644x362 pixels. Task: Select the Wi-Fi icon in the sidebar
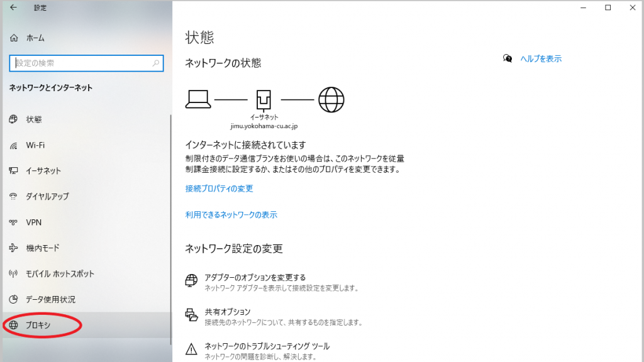tap(13, 145)
